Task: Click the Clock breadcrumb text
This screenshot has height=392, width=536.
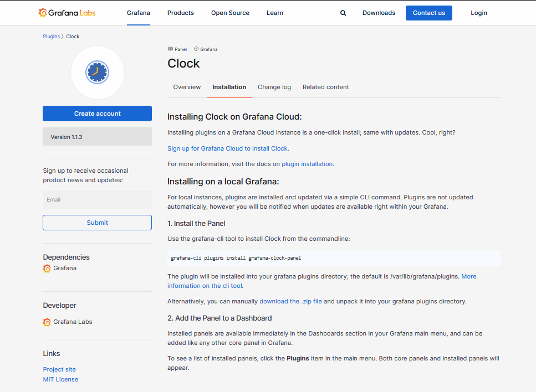Action: click(x=73, y=37)
